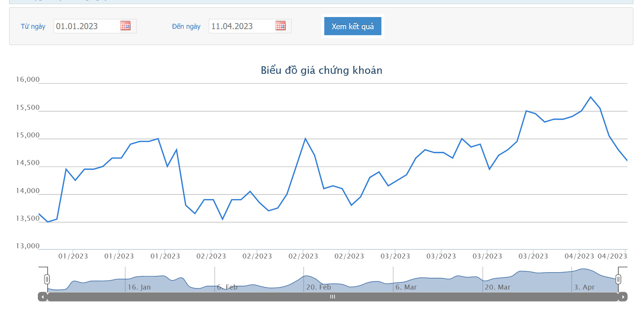Click the 'Xem kết quả' button
Screen dimensions: 644x313
[353, 26]
